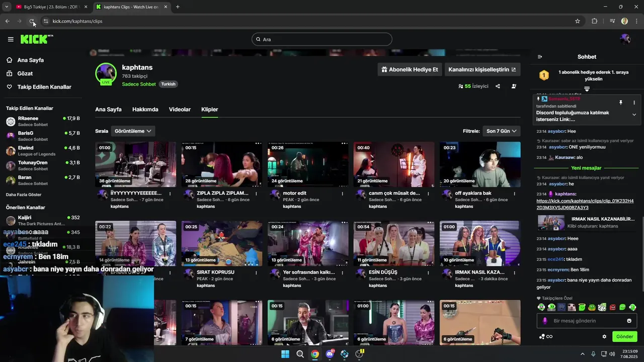The width and height of the screenshot is (644, 362).
Task: Open browser extensions puzzle icon
Action: click(x=594, y=21)
